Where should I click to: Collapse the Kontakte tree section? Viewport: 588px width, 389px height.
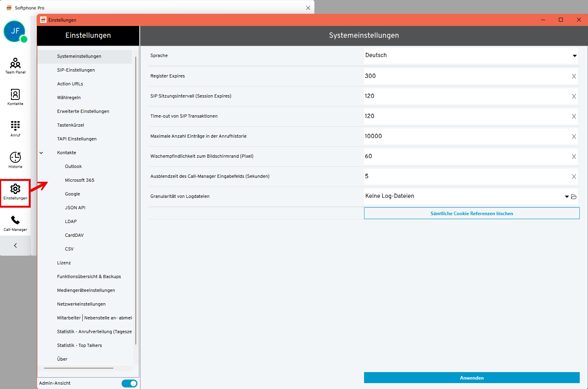[41, 153]
